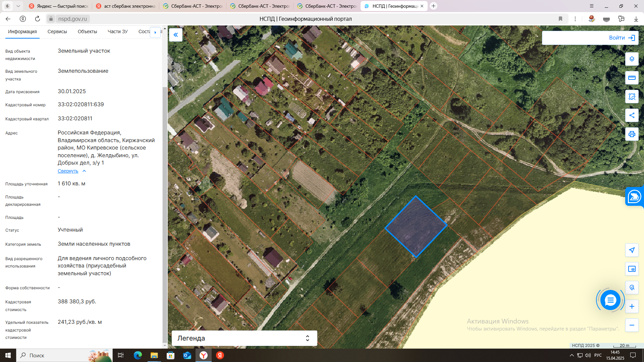Expand the Легенда legend panel

(x=244, y=338)
